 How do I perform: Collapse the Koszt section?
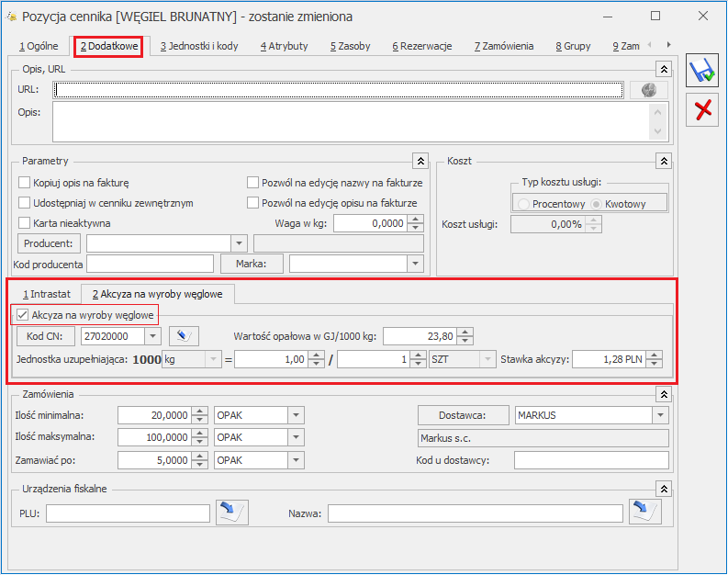tap(664, 161)
